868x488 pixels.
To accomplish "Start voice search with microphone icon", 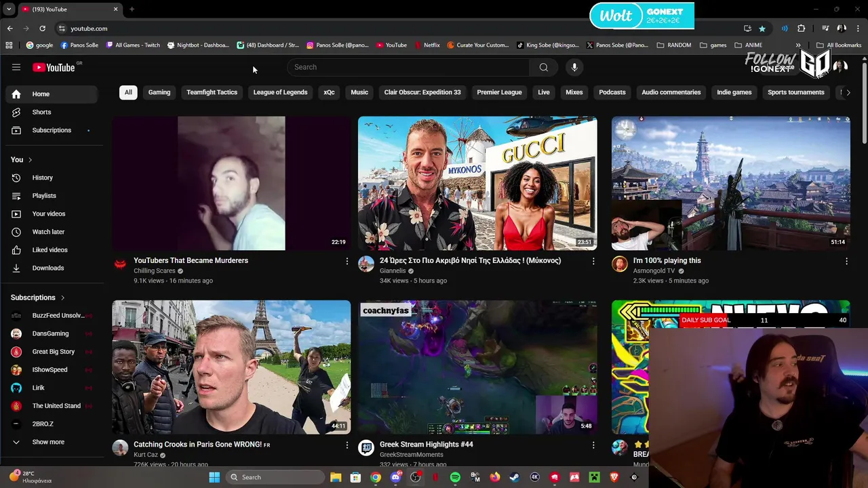I will [x=574, y=67].
